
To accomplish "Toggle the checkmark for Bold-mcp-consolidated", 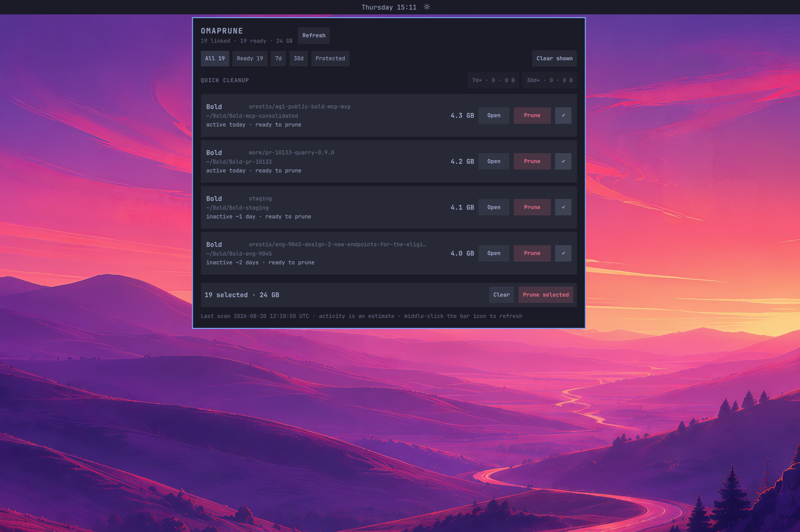I will [563, 116].
